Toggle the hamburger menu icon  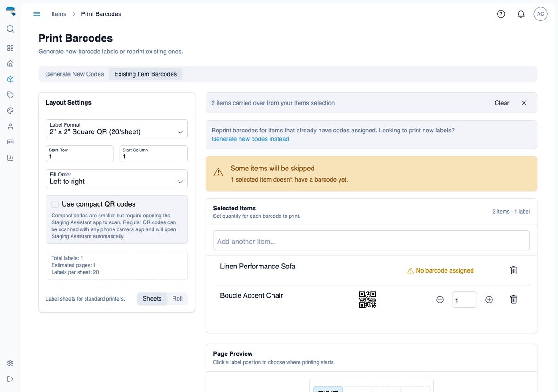point(37,14)
